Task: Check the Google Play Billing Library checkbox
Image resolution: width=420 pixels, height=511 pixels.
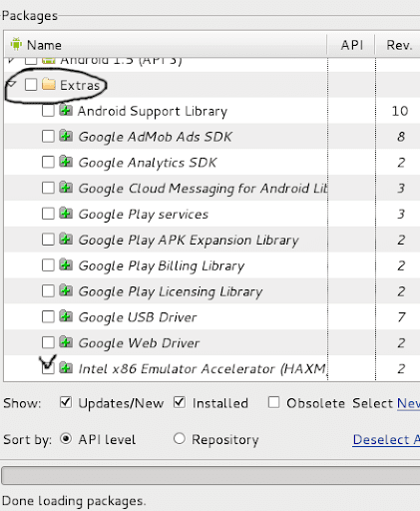Action: point(48,265)
